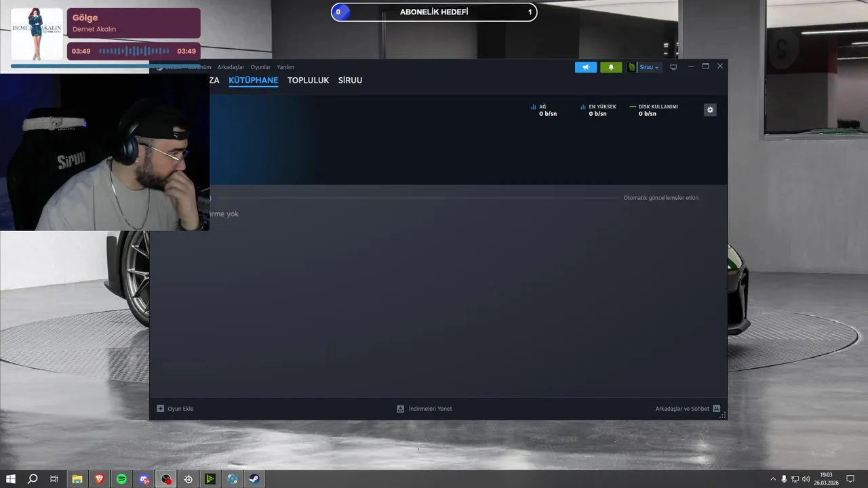The width and height of the screenshot is (868, 488).
Task: Click the Demet Akalın album cover
Action: (37, 33)
